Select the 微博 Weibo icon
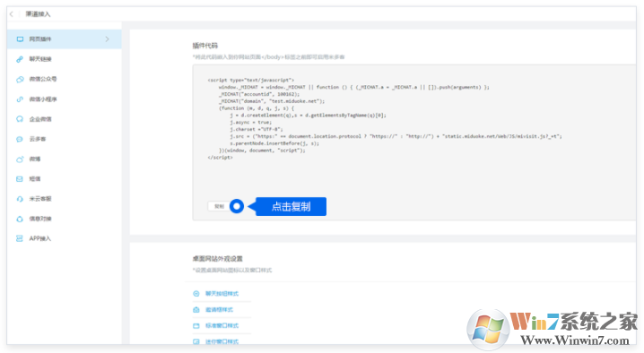This screenshot has width=644, height=353. (20, 159)
